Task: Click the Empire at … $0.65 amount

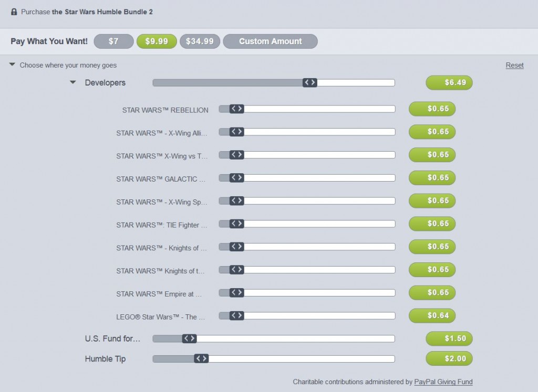Action: (x=432, y=293)
